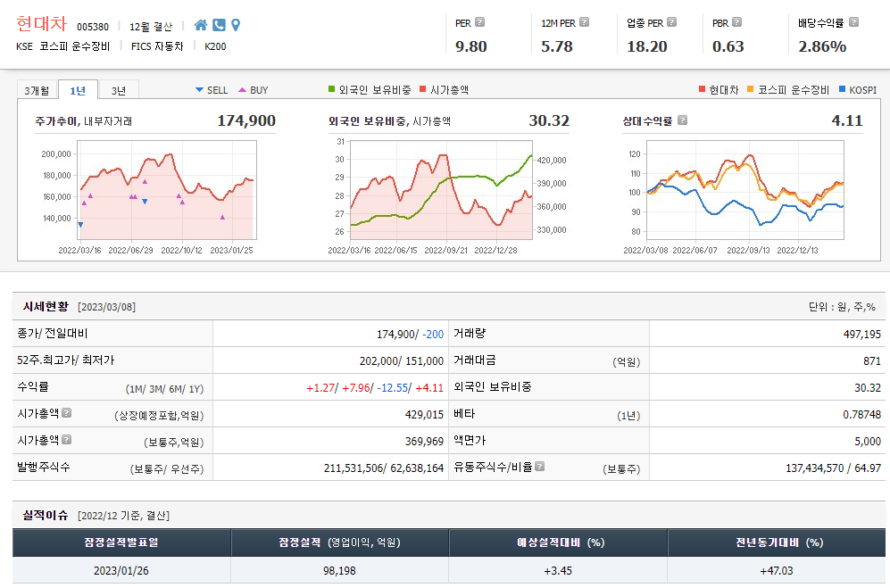The height and width of the screenshot is (588, 890).
Task: Click the 예상실적대비 (%) column header
Action: point(559,542)
